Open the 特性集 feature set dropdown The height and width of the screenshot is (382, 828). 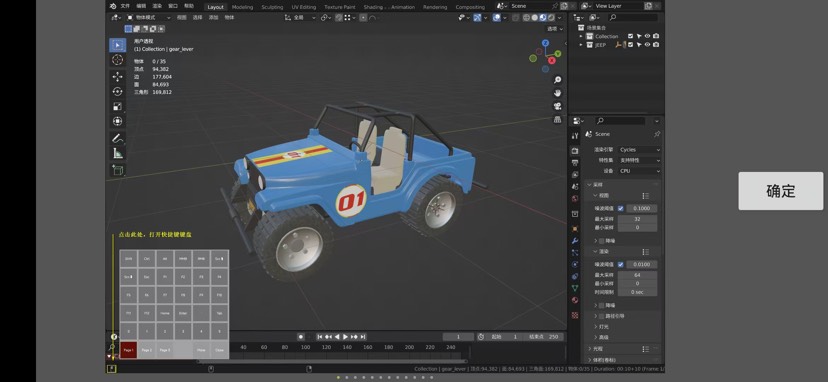[x=639, y=160]
